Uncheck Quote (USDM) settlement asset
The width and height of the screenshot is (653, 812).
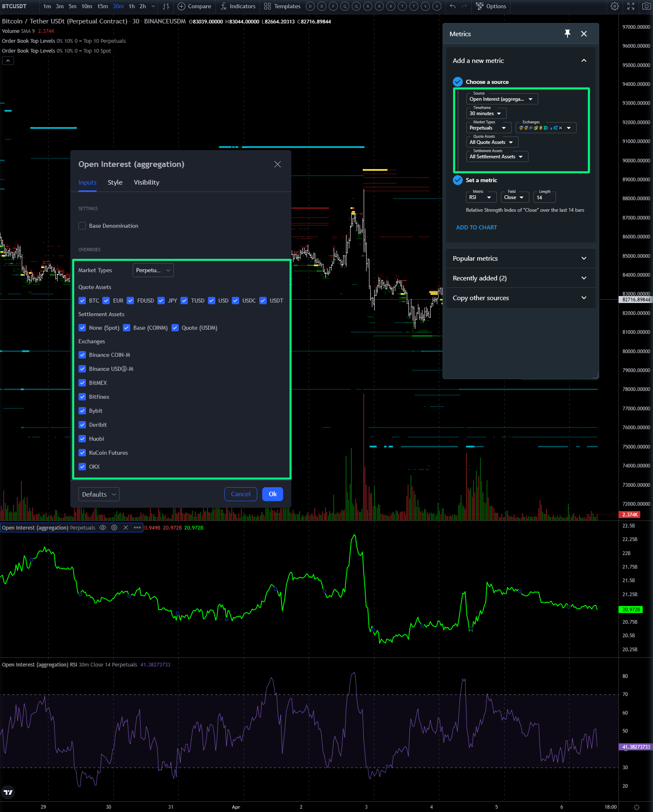175,328
